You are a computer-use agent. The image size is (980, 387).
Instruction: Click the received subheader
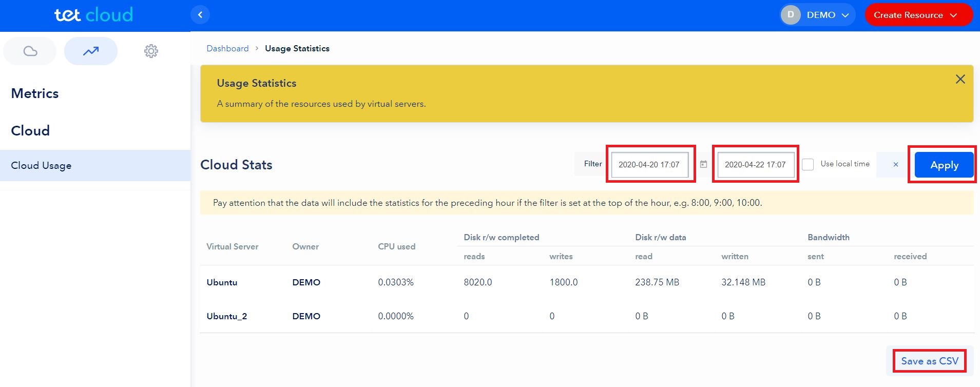tap(910, 256)
